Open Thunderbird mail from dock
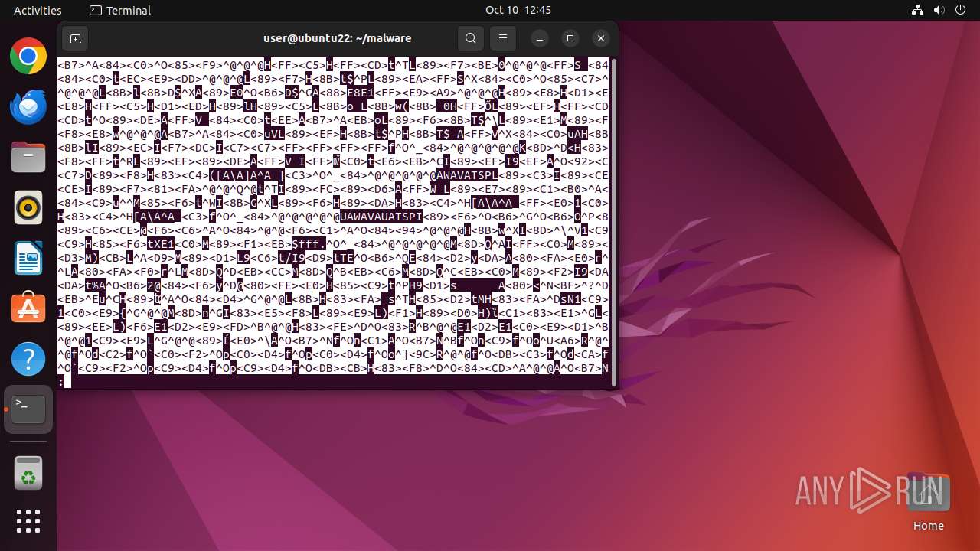 pos(28,106)
